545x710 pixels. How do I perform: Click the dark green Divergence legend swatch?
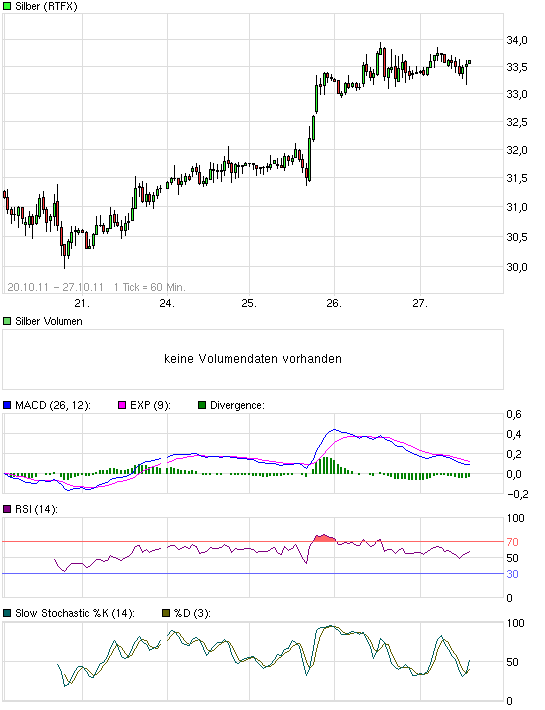coord(202,405)
